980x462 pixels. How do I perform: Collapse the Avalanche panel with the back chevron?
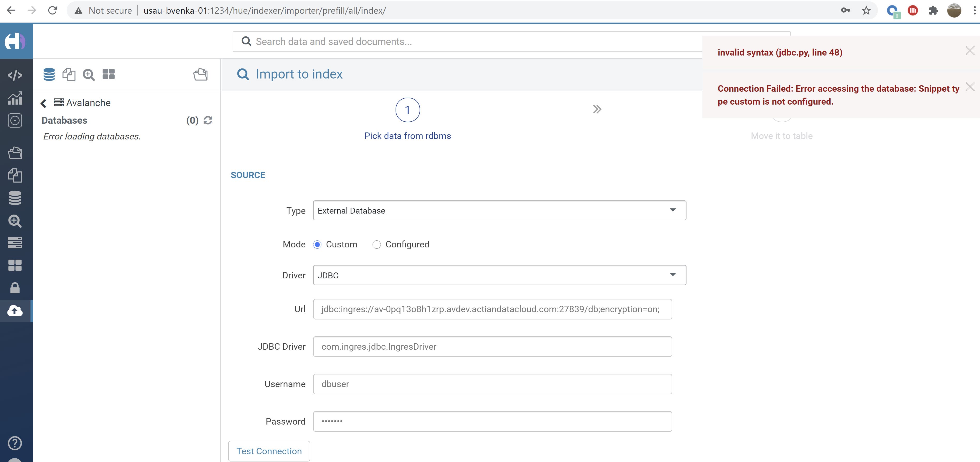43,103
